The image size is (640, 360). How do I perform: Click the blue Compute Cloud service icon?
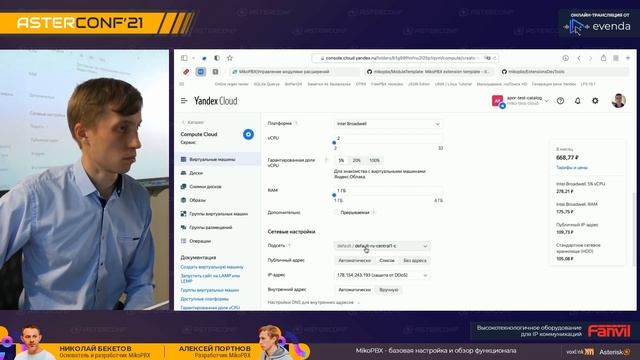(x=248, y=134)
